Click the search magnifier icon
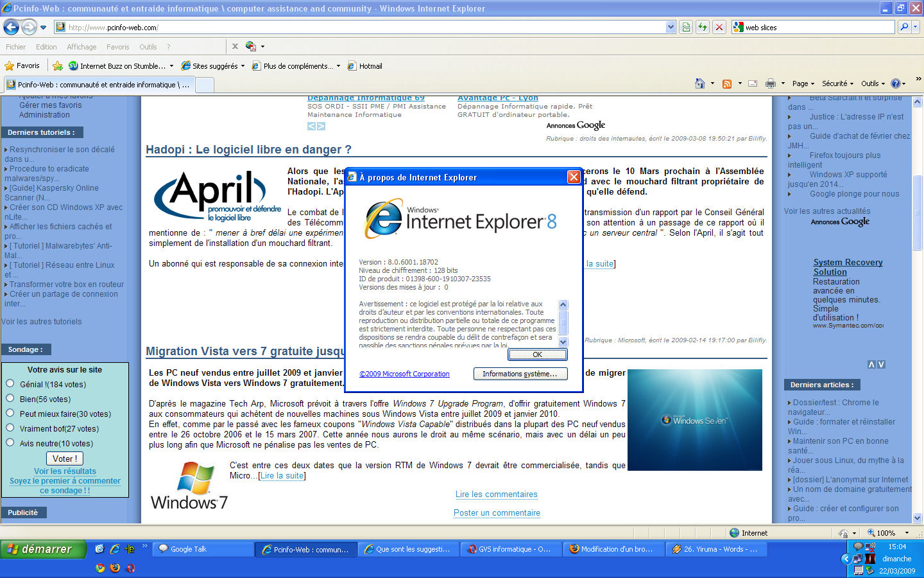This screenshot has height=578, width=924. [904, 27]
